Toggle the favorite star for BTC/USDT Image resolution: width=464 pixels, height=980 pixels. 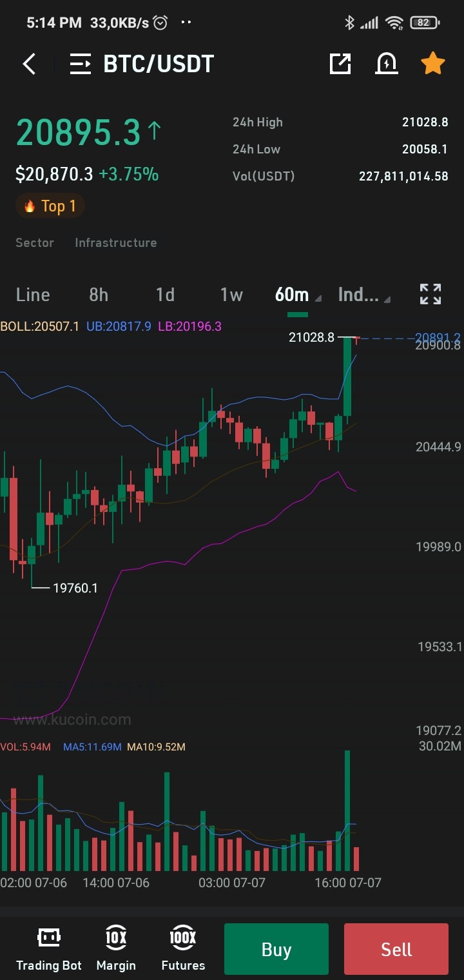pyautogui.click(x=433, y=63)
